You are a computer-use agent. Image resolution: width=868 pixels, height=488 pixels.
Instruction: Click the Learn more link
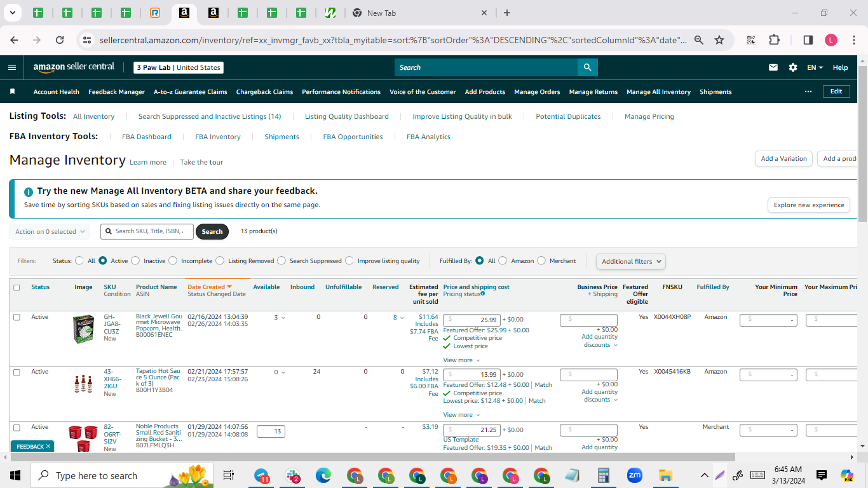point(148,162)
